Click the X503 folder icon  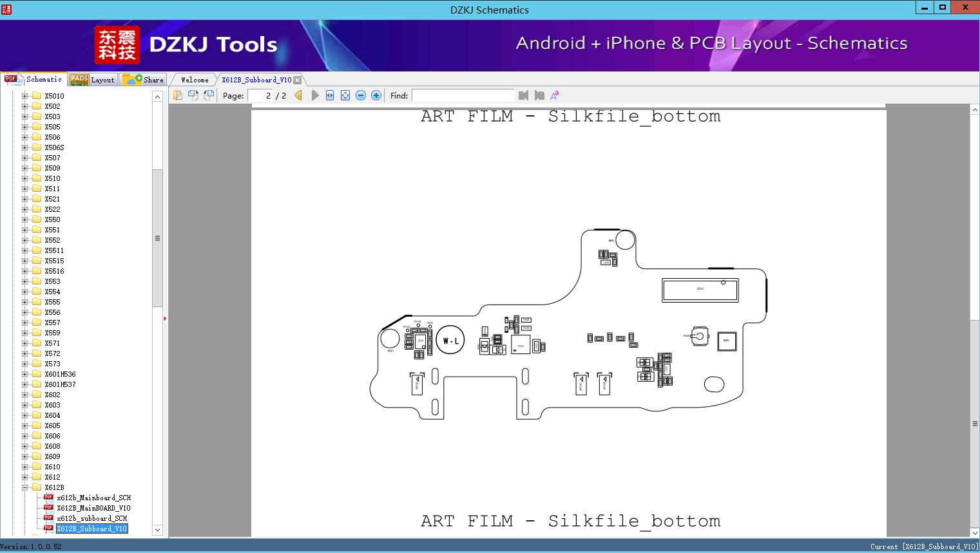(x=37, y=117)
